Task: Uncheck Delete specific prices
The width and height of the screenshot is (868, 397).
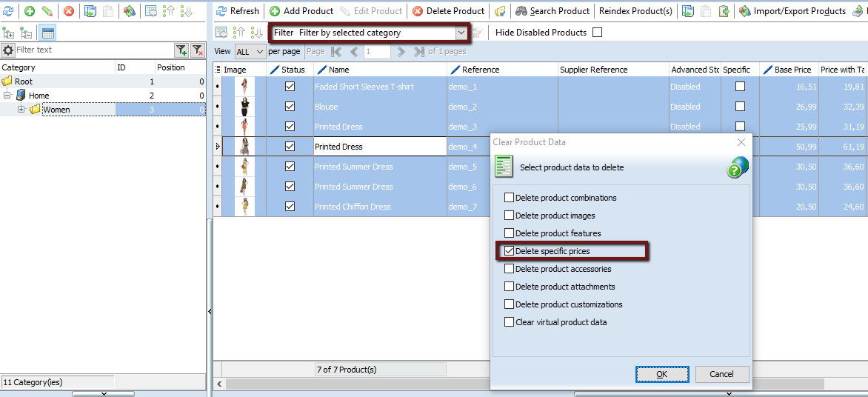Action: pyautogui.click(x=510, y=251)
